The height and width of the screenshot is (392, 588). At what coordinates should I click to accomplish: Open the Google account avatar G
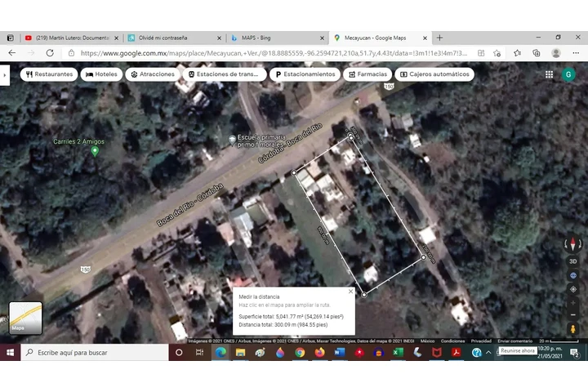tap(568, 74)
